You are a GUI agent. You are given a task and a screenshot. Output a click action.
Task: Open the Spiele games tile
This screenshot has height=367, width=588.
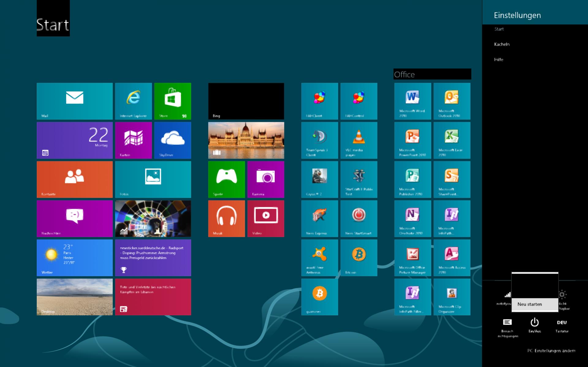point(226,179)
